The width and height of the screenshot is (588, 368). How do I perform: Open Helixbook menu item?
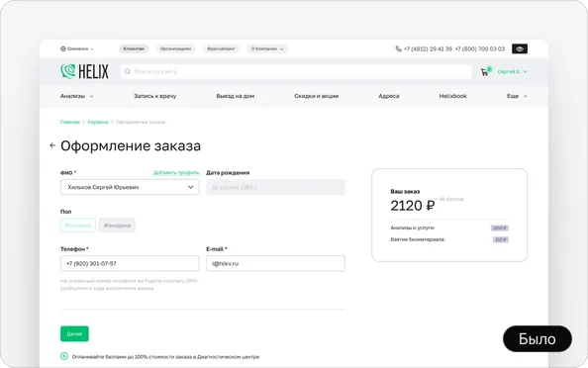[453, 96]
